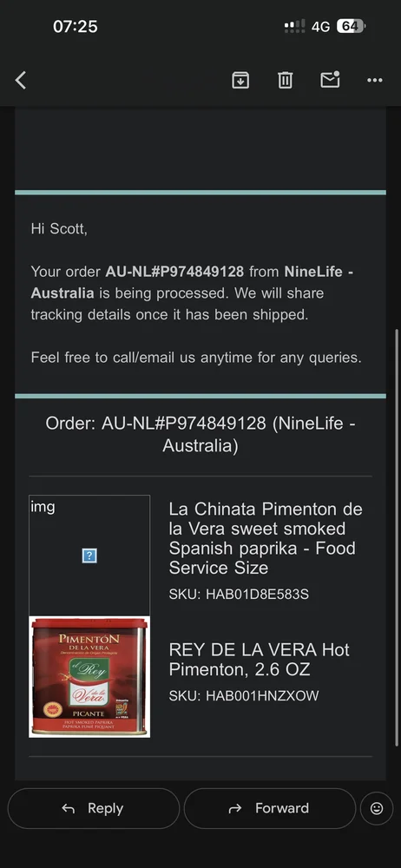Tap the back arrow to leave email
The height and width of the screenshot is (868, 401).
pyautogui.click(x=21, y=80)
